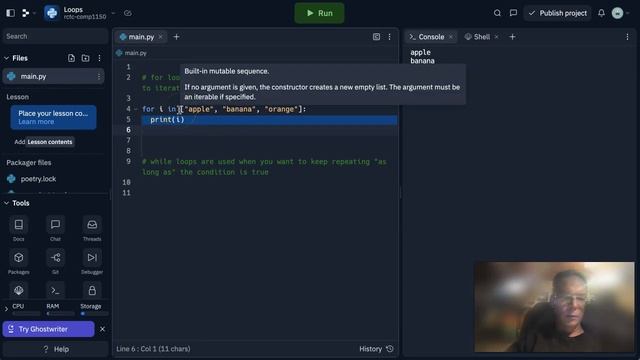Image resolution: width=640 pixels, height=360 pixels.
Task: Create a new file icon
Action: [71, 58]
